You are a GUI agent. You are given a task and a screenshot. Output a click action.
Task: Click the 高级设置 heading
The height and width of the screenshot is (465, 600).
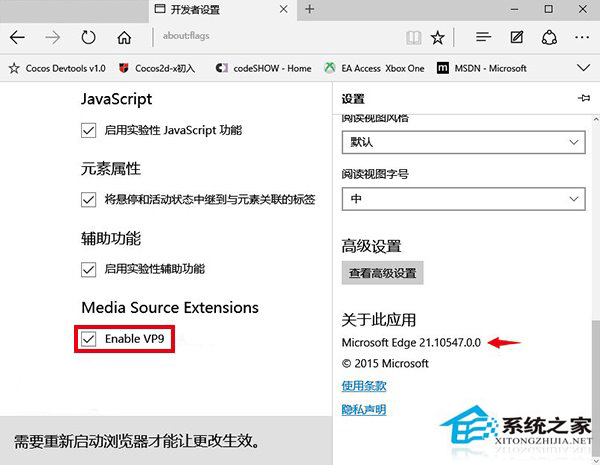pyautogui.click(x=371, y=246)
